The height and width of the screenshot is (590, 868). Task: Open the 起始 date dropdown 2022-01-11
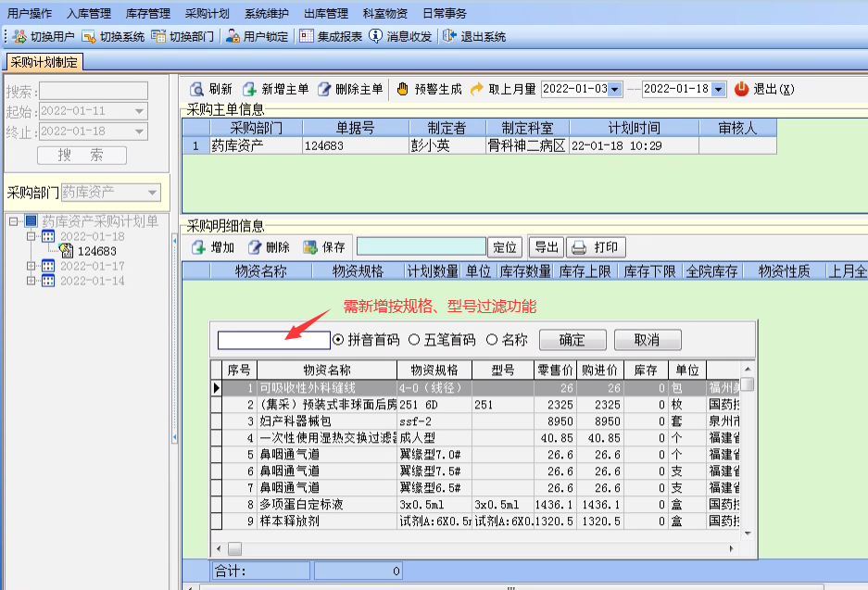coord(140,111)
